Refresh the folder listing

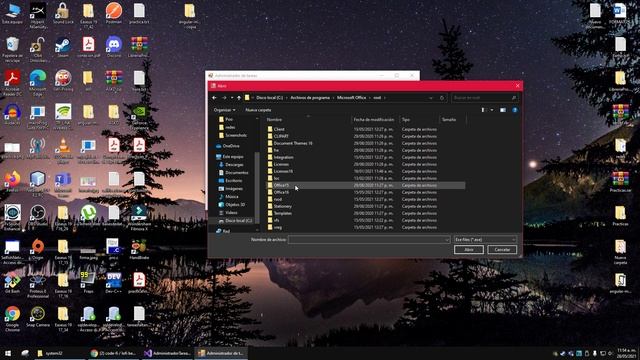pyautogui.click(x=442, y=98)
